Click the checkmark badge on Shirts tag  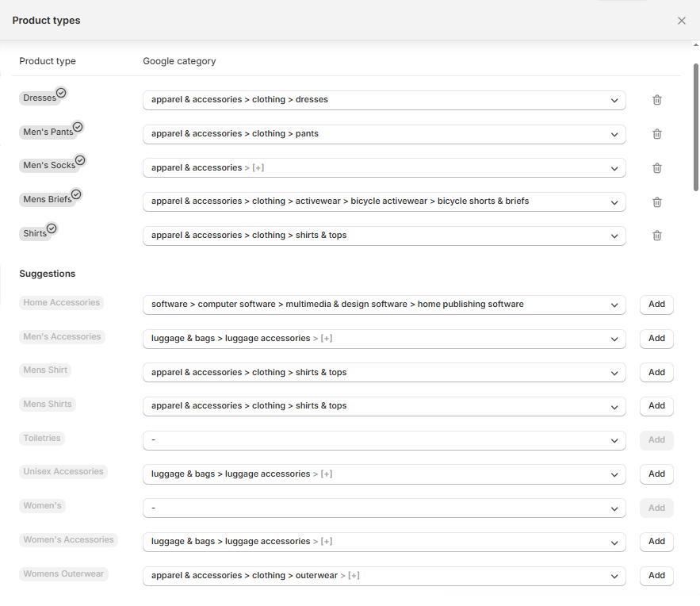click(x=52, y=228)
